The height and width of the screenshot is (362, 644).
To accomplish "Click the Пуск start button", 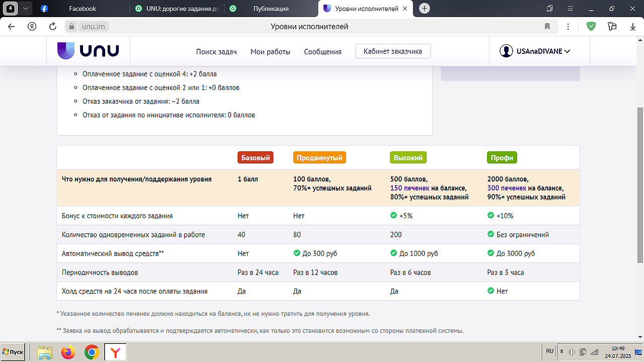I will tap(13, 352).
